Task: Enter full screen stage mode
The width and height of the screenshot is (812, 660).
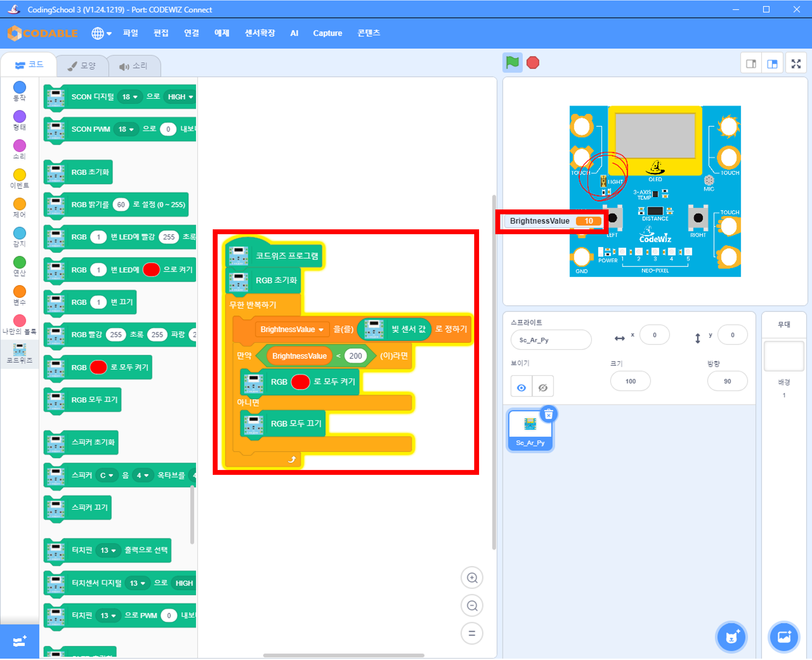Action: point(796,64)
